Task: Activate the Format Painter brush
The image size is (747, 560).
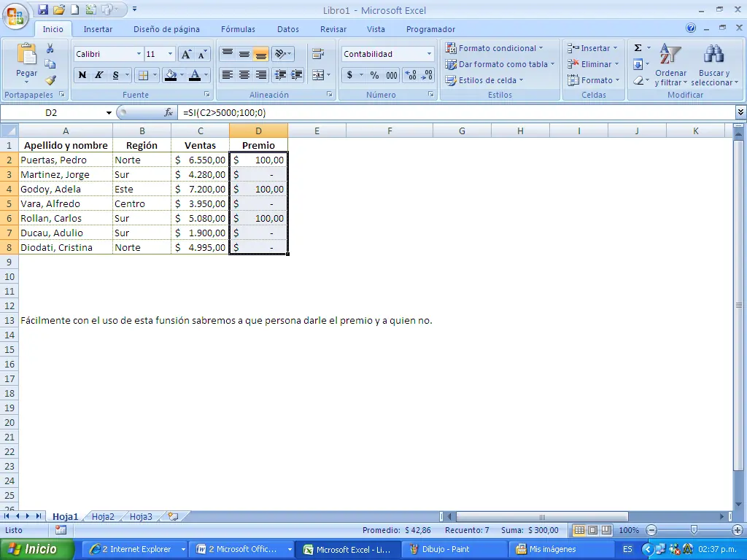Action: (x=50, y=79)
